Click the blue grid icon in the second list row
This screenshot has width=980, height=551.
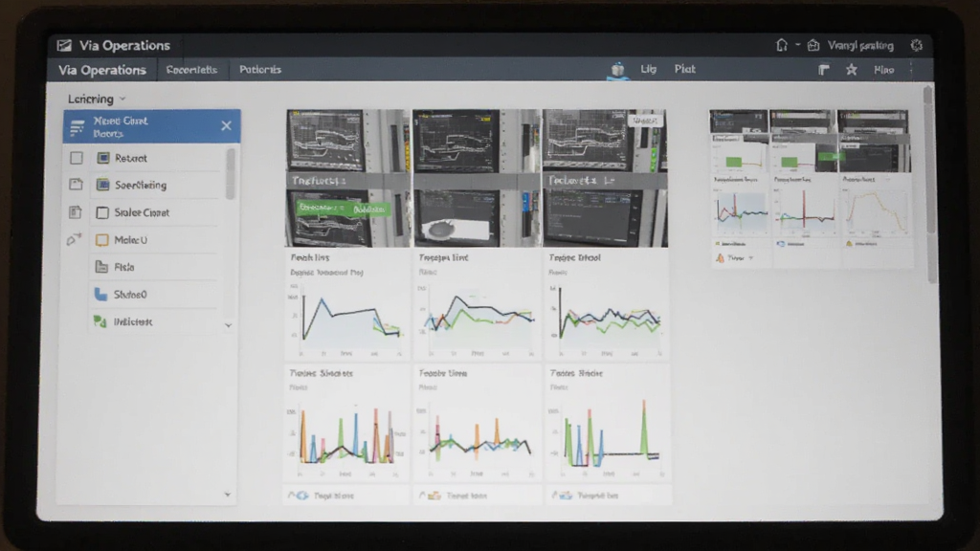pos(103,185)
